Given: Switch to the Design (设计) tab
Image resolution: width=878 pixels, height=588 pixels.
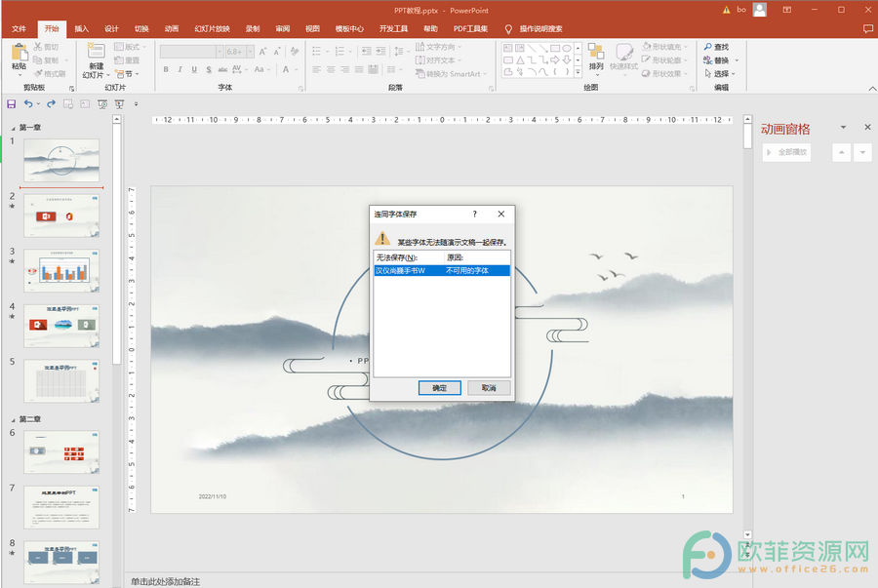Looking at the screenshot, I should pos(112,28).
